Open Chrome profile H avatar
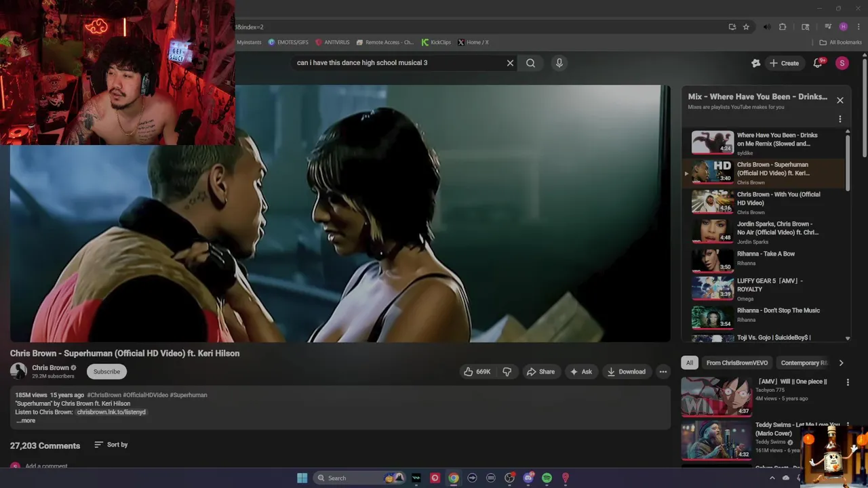 tap(843, 27)
